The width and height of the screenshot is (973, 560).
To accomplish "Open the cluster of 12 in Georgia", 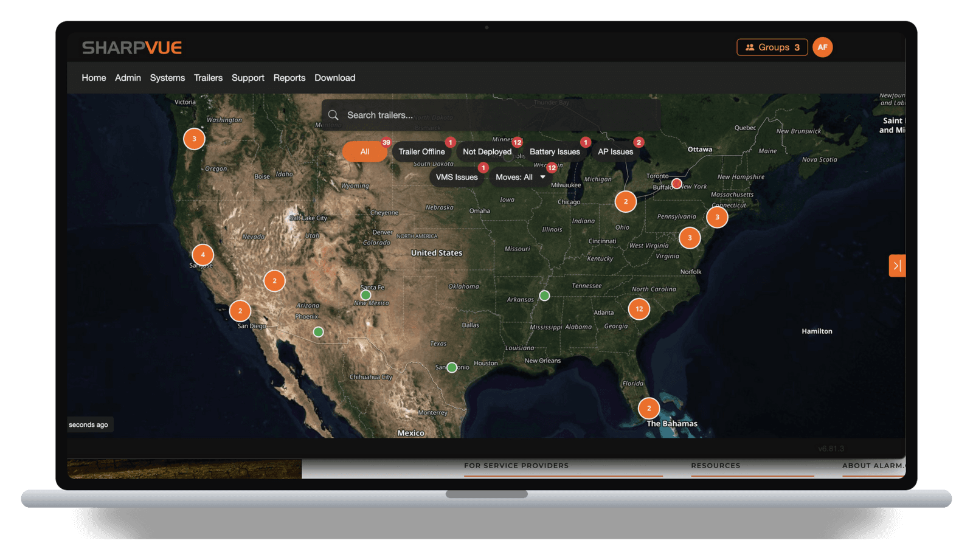I will (639, 309).
